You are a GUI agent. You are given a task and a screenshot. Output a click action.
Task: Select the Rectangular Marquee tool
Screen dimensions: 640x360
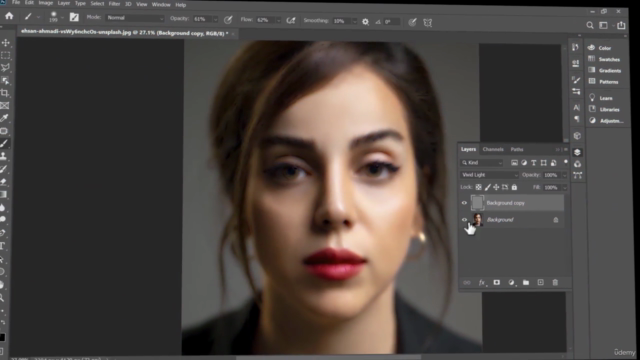(5, 55)
